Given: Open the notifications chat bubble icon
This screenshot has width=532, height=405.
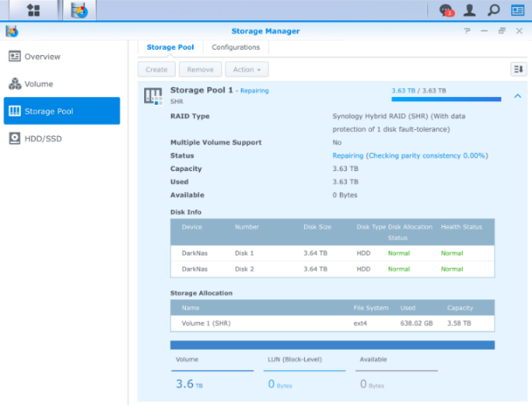Looking at the screenshot, I should (x=446, y=10).
